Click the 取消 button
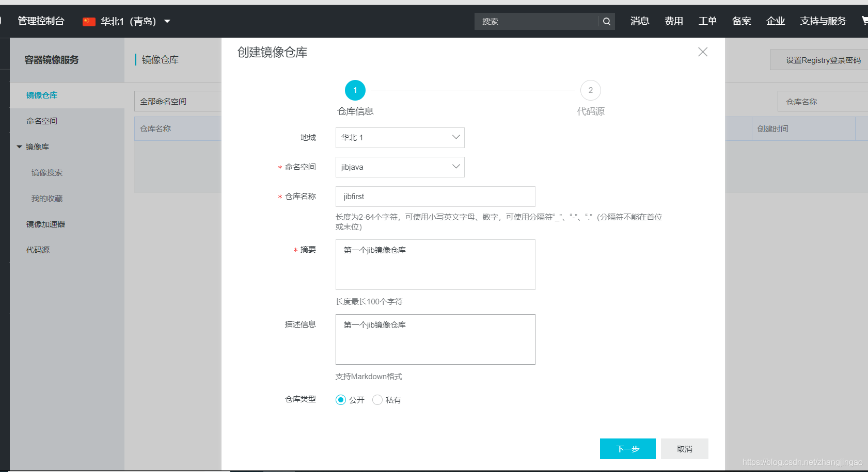 point(685,449)
